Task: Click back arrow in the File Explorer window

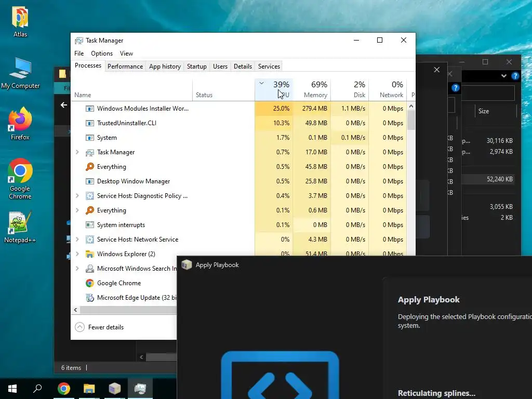Action: pos(64,105)
